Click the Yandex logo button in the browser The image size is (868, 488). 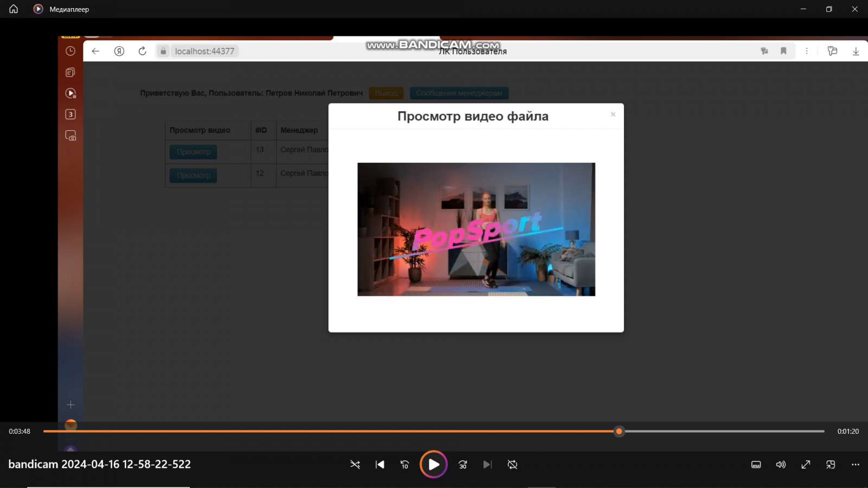pyautogui.click(x=119, y=51)
